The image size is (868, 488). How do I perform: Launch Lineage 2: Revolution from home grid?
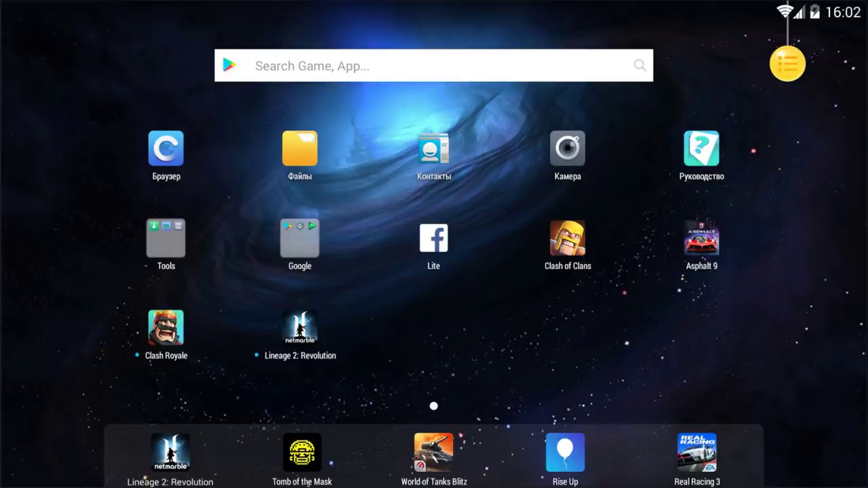300,327
